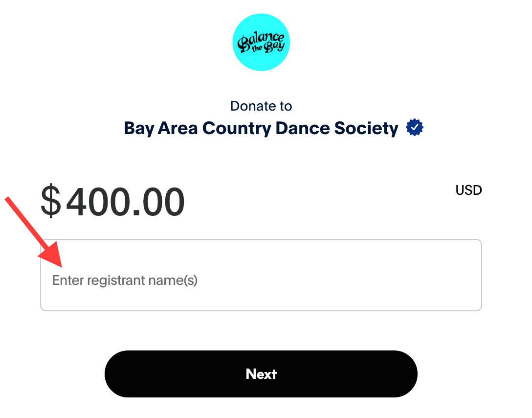Click the USD currency label
This screenshot has height=418, width=532.
468,190
